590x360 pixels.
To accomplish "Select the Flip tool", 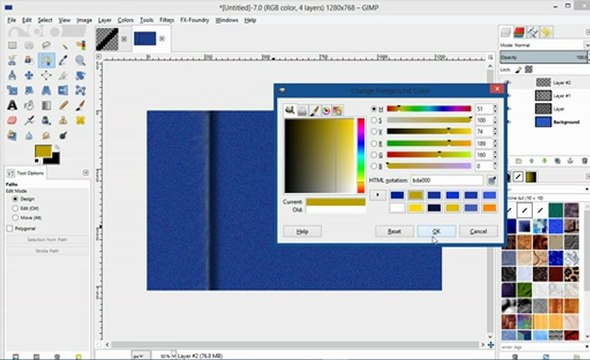I will point(63,90).
